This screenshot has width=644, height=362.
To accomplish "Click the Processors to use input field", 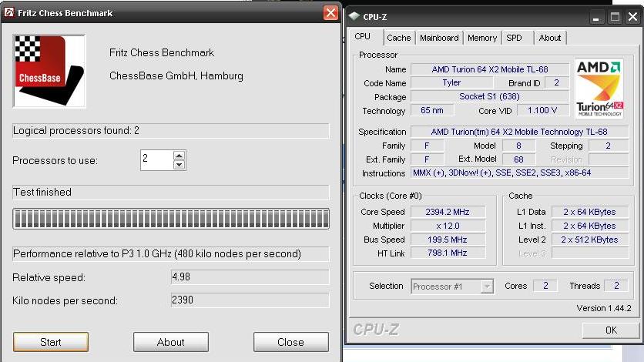I will click(157, 160).
